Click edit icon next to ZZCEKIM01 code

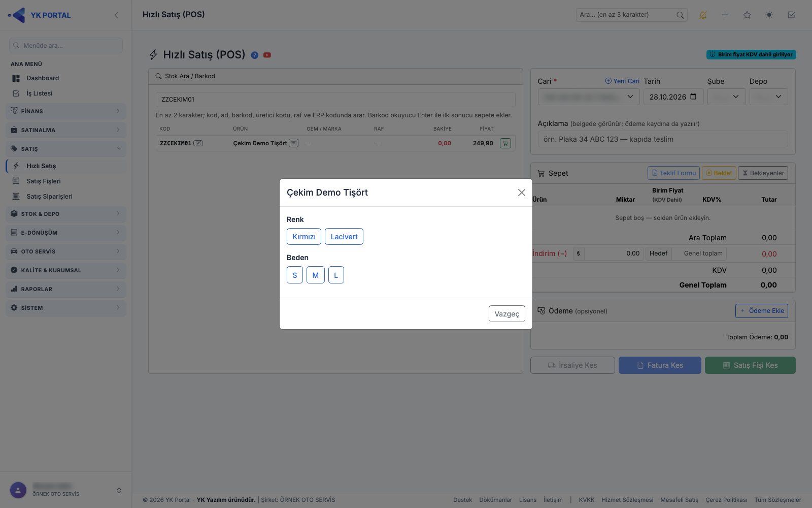point(198,143)
